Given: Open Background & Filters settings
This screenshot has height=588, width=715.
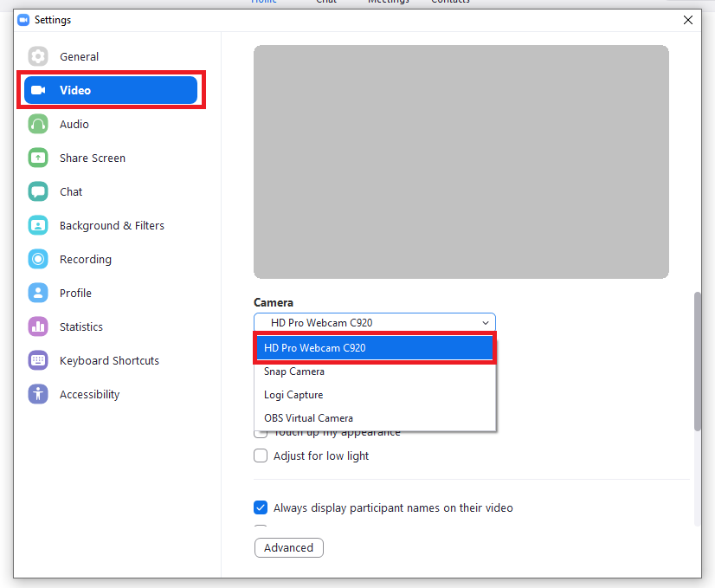Looking at the screenshot, I should [x=111, y=225].
